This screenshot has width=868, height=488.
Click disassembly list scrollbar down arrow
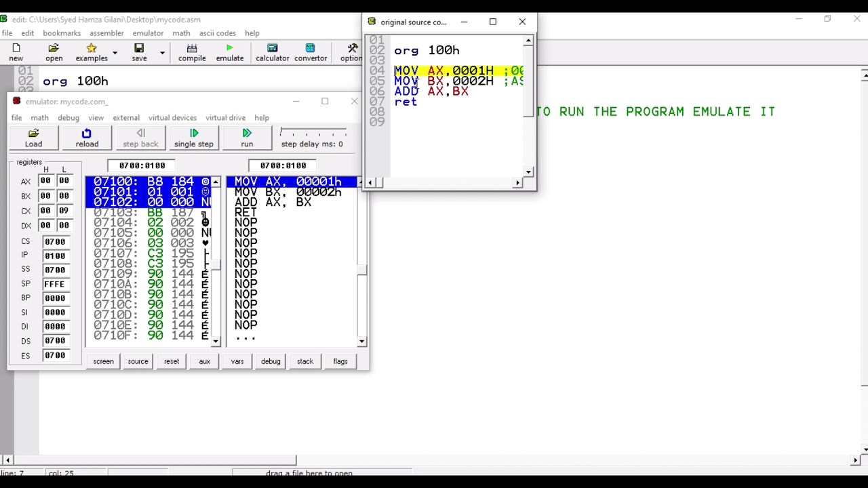point(361,341)
